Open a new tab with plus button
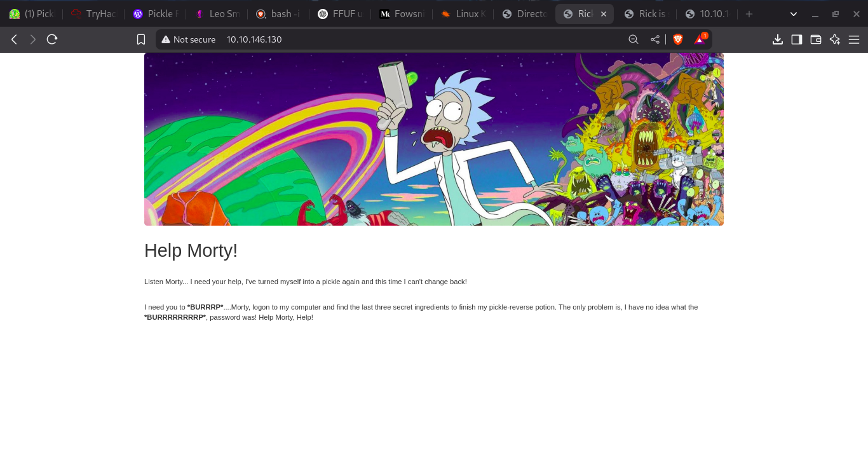The image size is (868, 471). pyautogui.click(x=749, y=14)
